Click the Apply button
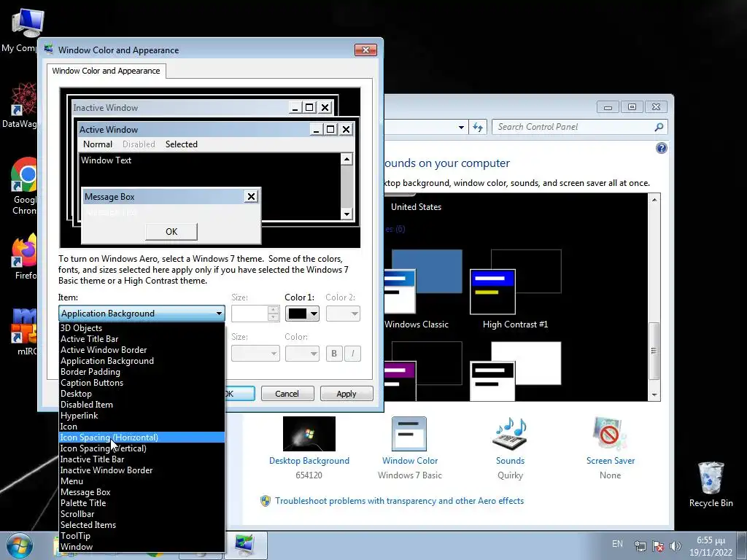The image size is (747, 560). 347,393
